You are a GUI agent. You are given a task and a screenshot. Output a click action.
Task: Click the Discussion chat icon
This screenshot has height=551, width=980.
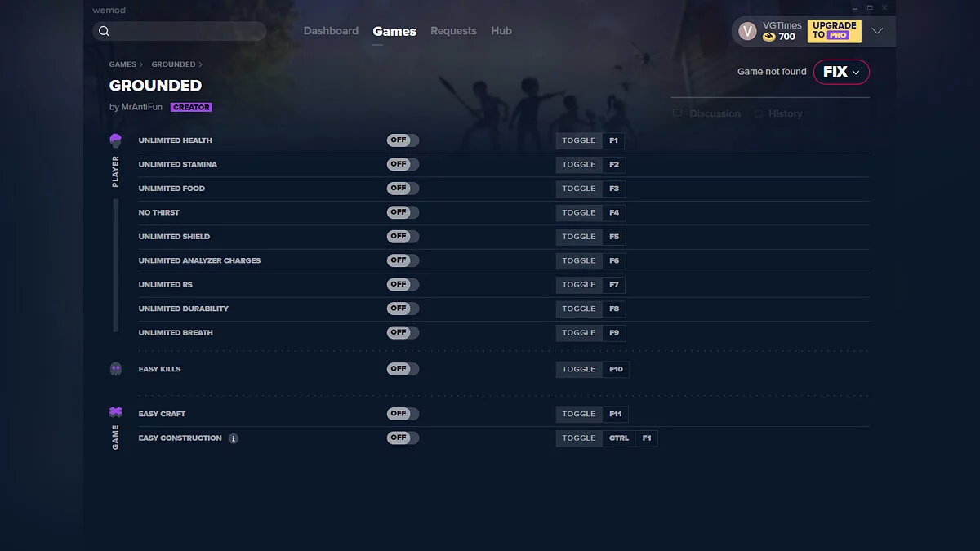(x=678, y=113)
